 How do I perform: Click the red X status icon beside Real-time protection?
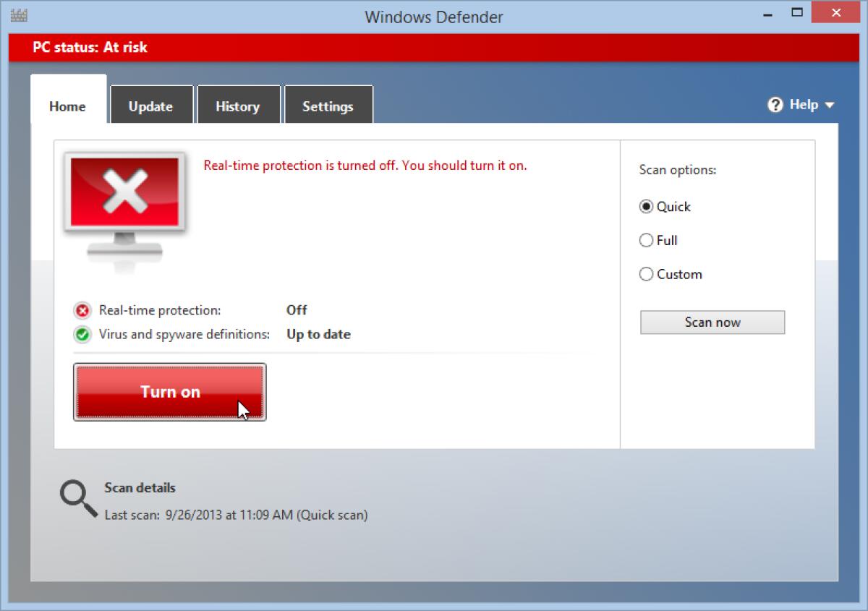point(82,310)
